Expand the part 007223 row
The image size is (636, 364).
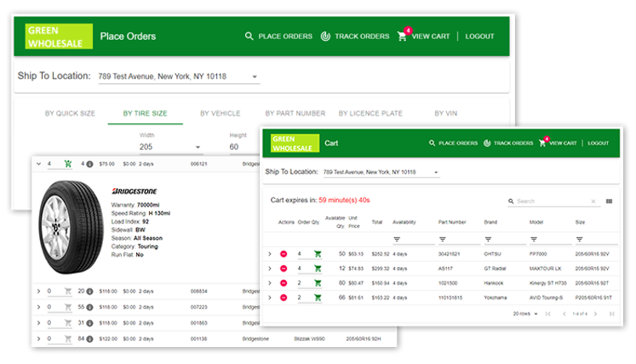(x=38, y=307)
